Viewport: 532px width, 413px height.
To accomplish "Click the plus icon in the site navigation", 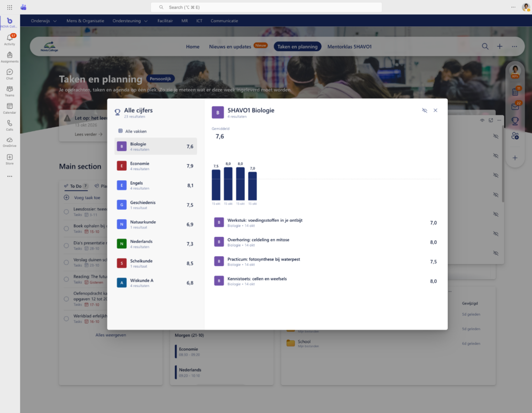I will tap(500, 47).
